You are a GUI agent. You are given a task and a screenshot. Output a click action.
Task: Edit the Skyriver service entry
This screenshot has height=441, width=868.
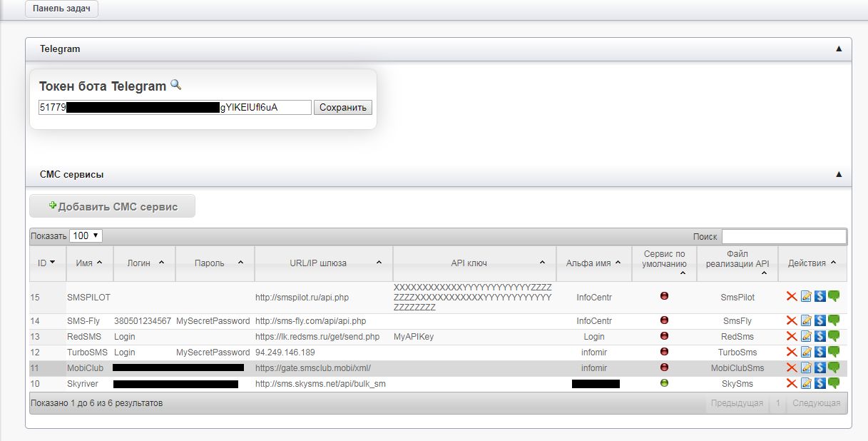click(806, 383)
